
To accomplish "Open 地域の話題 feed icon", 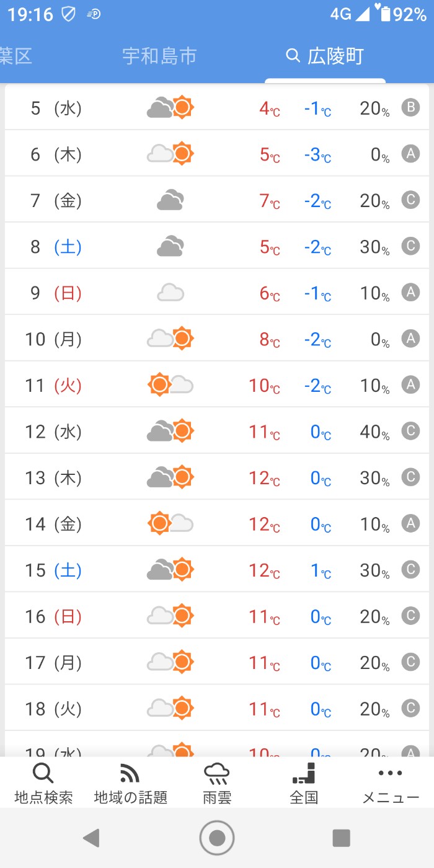I will click(x=130, y=774).
